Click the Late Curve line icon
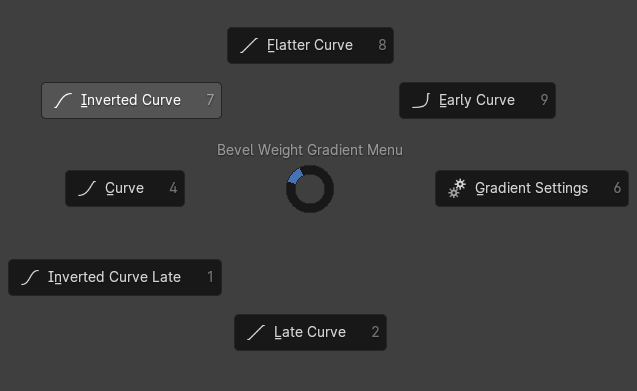Screen dimensions: 637x391 [256, 332]
